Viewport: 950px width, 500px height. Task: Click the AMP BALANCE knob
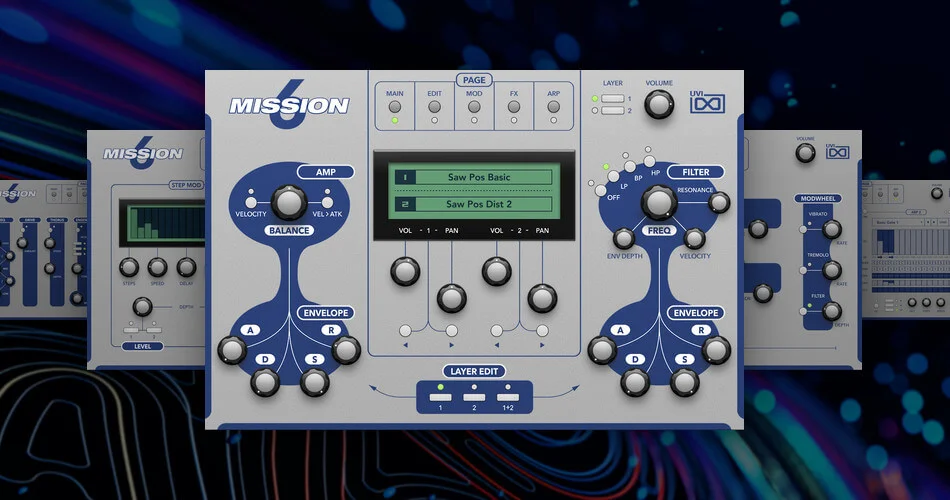point(288,202)
